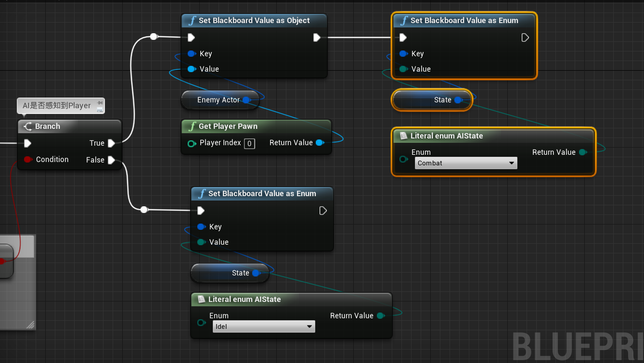
Task: Click the Enum input pin on the Combat Literal enum node
Action: tap(403, 159)
